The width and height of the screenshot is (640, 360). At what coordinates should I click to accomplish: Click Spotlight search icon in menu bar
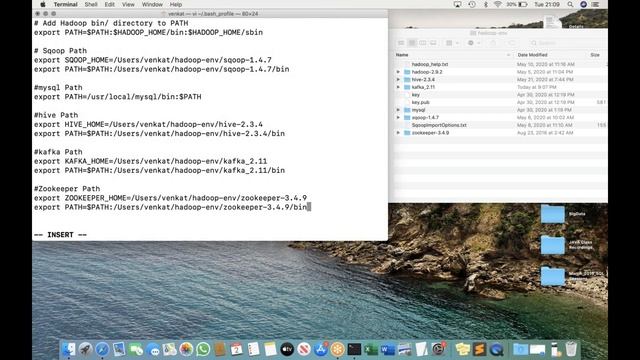(570, 4)
